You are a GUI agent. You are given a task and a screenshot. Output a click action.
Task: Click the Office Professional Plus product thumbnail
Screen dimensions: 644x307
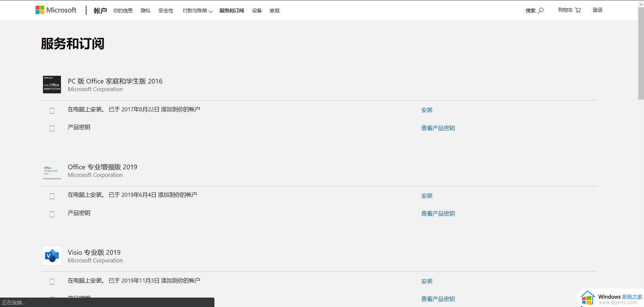coord(52,170)
